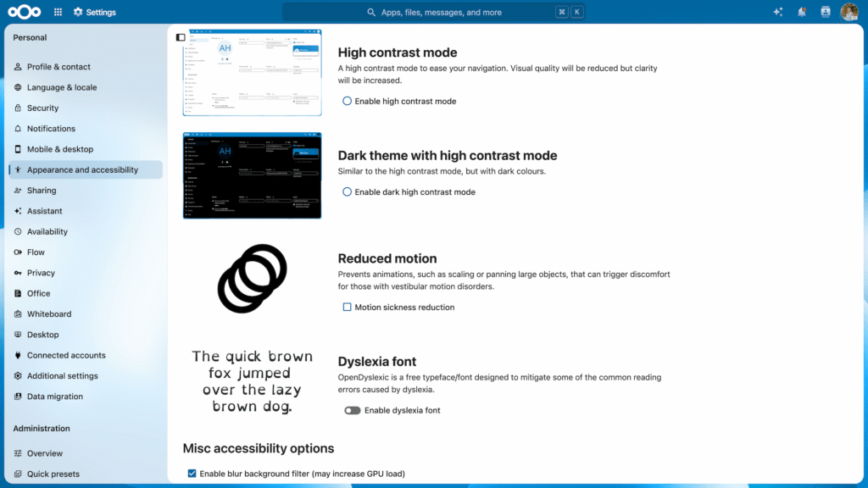The width and height of the screenshot is (868, 488).
Task: Open the contacts menu icon
Action: (x=826, y=12)
